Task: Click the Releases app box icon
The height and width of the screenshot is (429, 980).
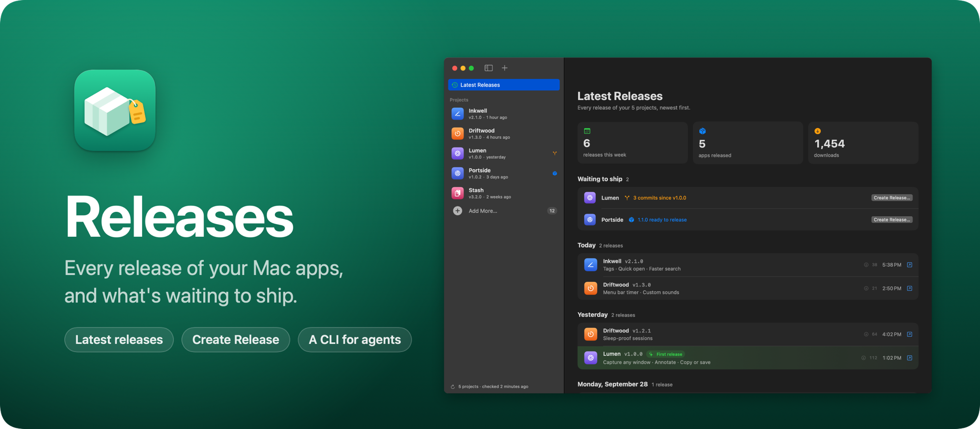Action: pos(115,110)
